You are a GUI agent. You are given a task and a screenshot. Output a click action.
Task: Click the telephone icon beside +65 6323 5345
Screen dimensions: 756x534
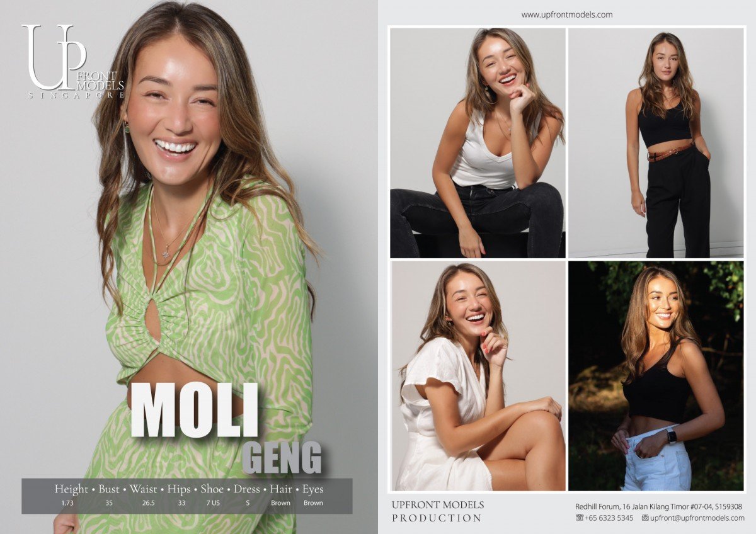pyautogui.click(x=580, y=518)
